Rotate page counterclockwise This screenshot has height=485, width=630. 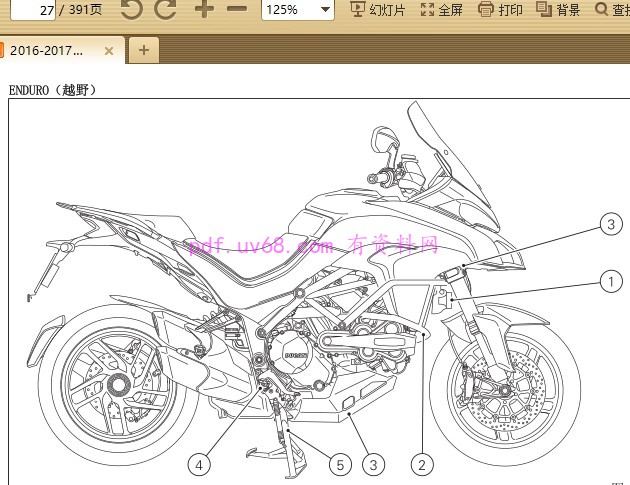pyautogui.click(x=132, y=9)
